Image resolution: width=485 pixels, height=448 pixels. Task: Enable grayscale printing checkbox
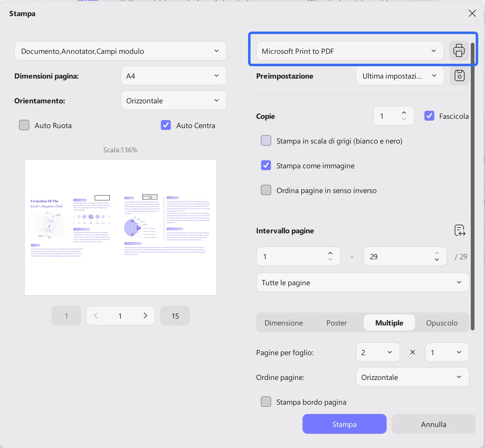[x=266, y=141]
